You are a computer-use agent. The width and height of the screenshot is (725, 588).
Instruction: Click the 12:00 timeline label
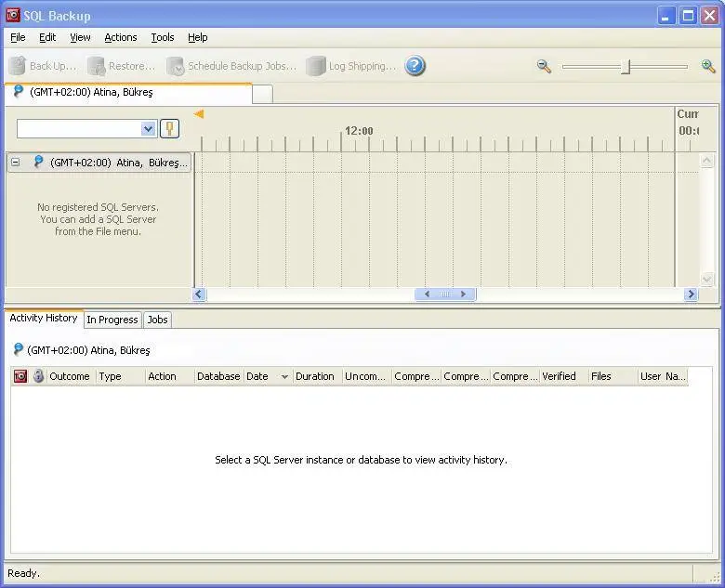359,131
